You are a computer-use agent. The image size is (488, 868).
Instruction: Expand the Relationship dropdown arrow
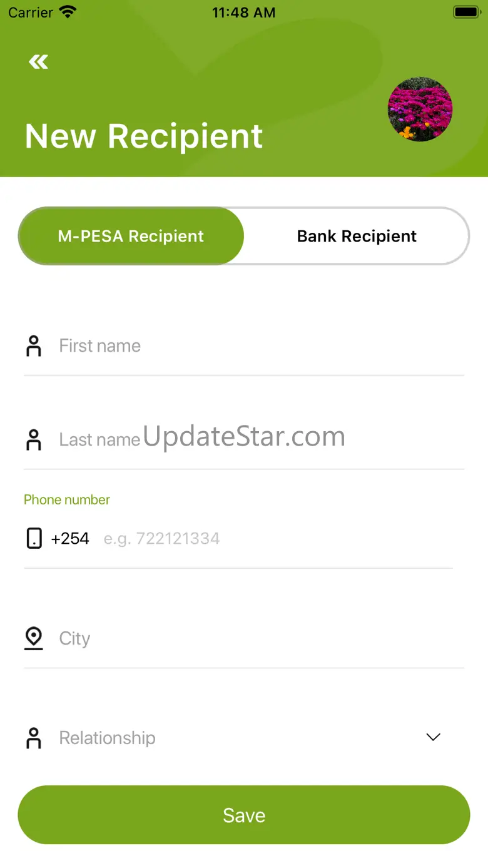click(x=433, y=737)
